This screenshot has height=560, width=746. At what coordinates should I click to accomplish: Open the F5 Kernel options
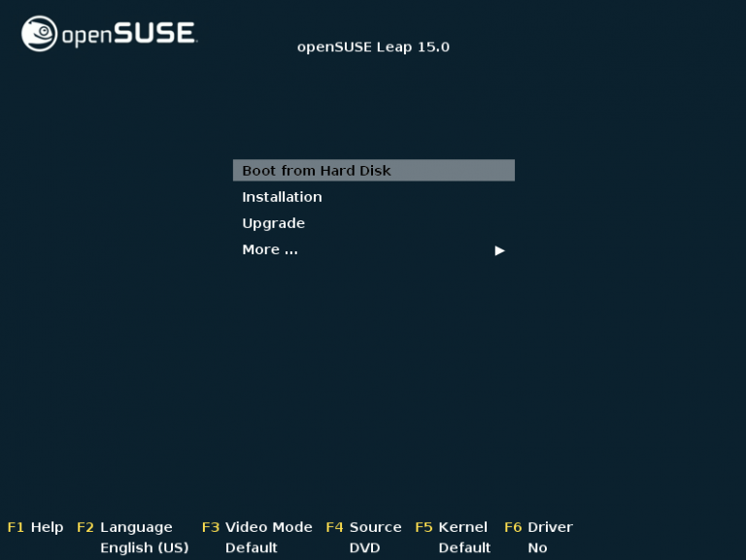(451, 527)
